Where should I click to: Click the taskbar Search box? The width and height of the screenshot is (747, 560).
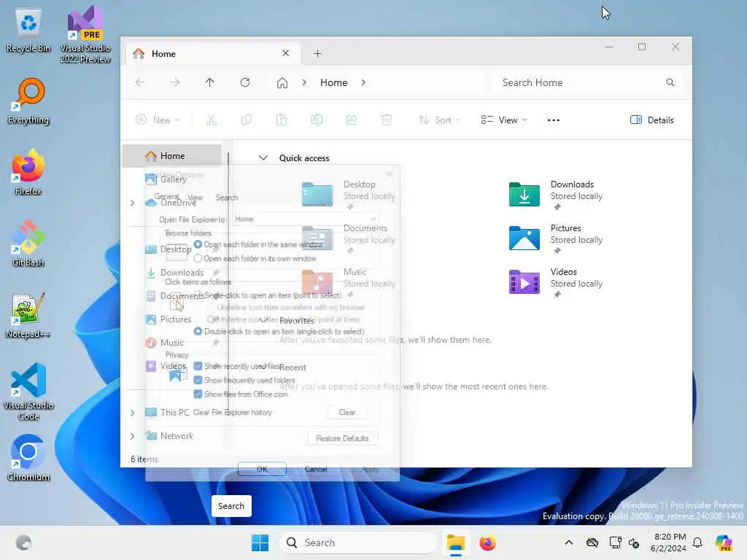[x=357, y=542]
